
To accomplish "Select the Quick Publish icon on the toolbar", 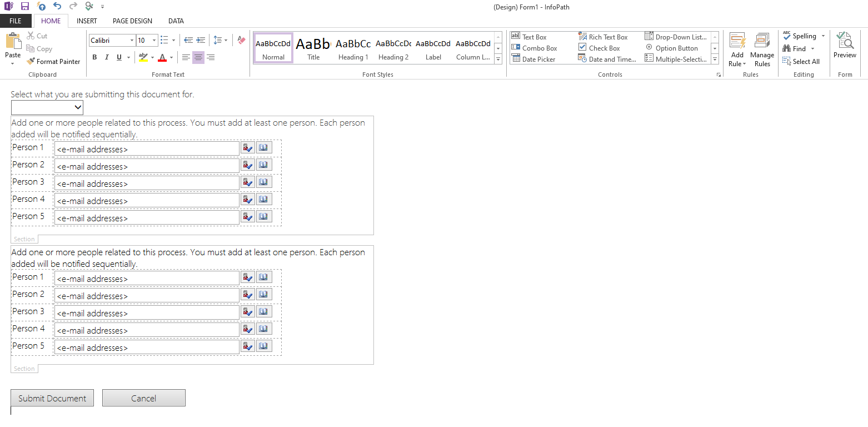I will (40, 6).
